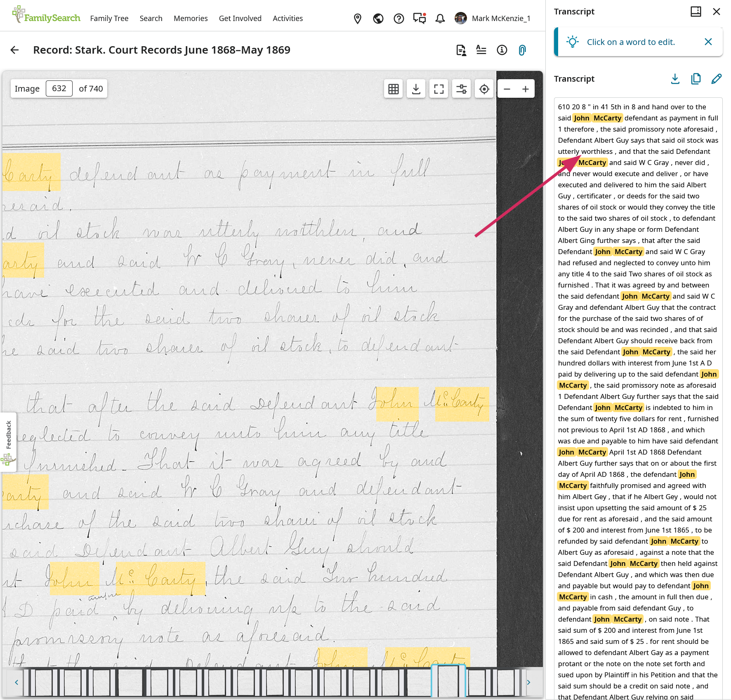Close the Transcript panel
The width and height of the screenshot is (731, 700).
717,12
